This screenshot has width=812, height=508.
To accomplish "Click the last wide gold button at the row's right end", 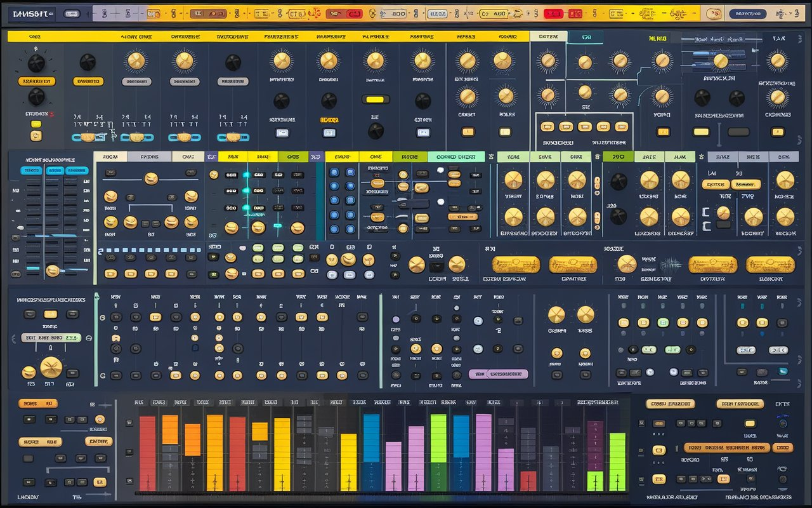I will pyautogui.click(x=770, y=265).
